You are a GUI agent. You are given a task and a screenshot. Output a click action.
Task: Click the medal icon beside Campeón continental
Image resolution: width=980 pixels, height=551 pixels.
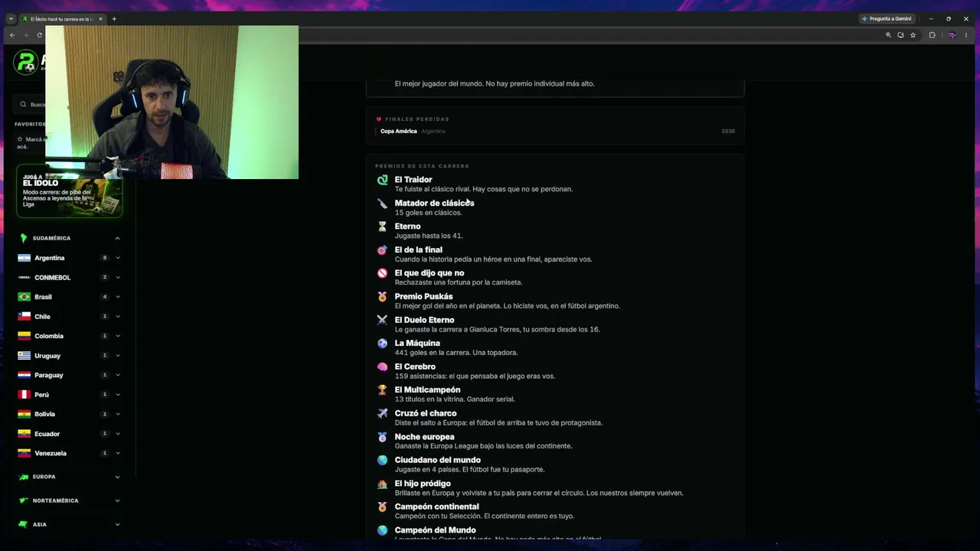pos(382,507)
